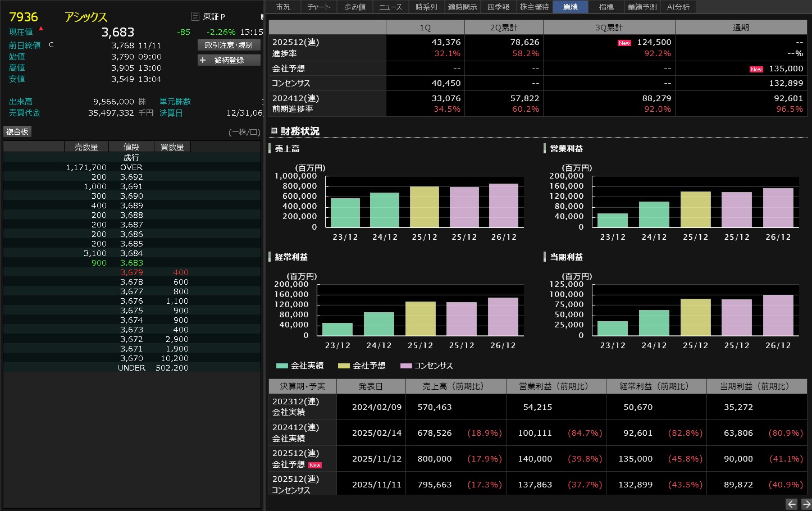Click the right arrow navigation button
Image resolution: width=812 pixels, height=511 pixels.
(x=806, y=504)
